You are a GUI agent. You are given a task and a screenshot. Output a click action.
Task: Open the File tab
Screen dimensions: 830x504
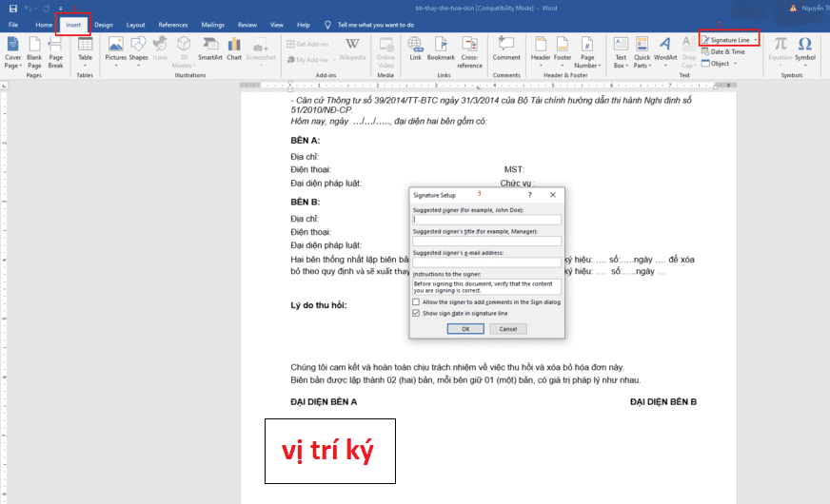[x=13, y=25]
